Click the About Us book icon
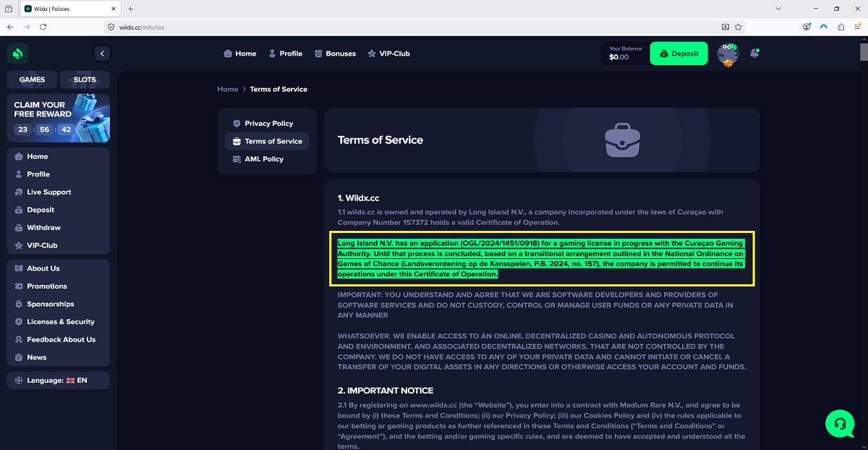 tap(20, 268)
